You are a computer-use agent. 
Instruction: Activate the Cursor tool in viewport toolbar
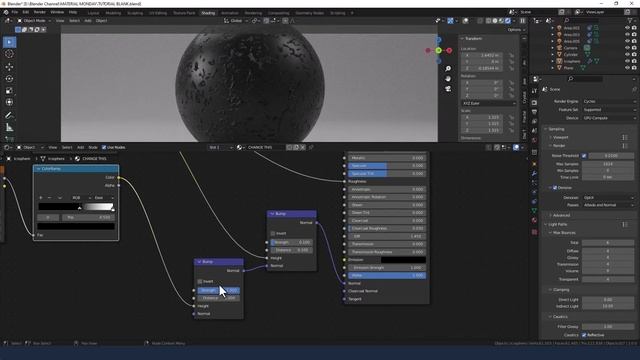tap(9, 54)
